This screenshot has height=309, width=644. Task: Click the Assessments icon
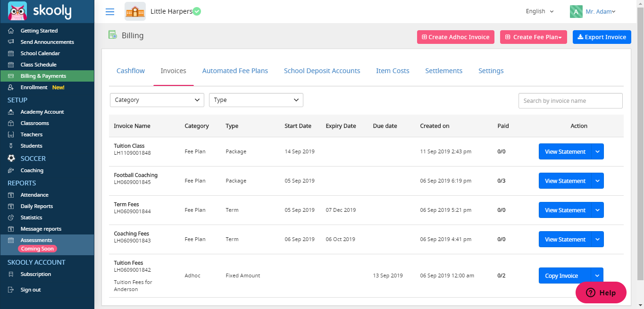[x=11, y=240]
